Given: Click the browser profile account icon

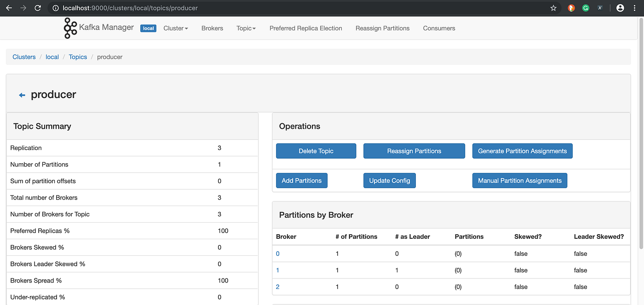Looking at the screenshot, I should pos(620,8).
